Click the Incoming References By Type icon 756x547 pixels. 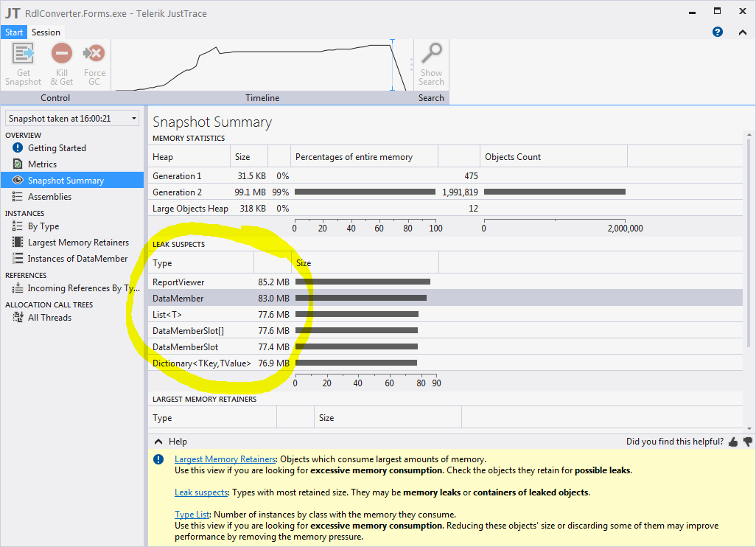point(18,288)
